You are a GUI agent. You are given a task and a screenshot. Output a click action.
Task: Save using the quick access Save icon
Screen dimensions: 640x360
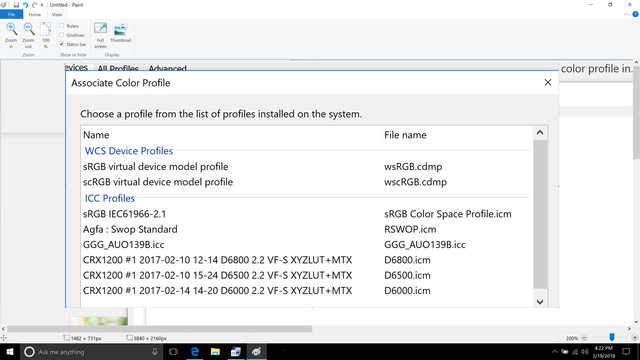16,5
